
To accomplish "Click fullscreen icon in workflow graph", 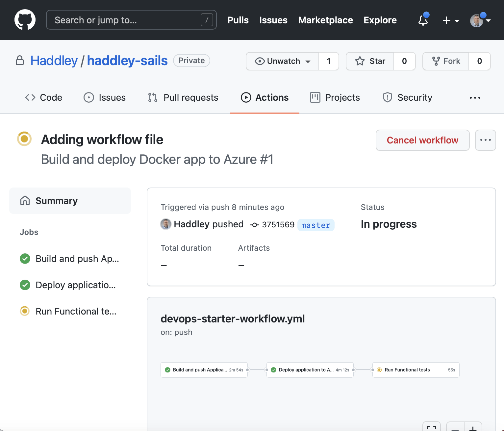I will pos(431,427).
